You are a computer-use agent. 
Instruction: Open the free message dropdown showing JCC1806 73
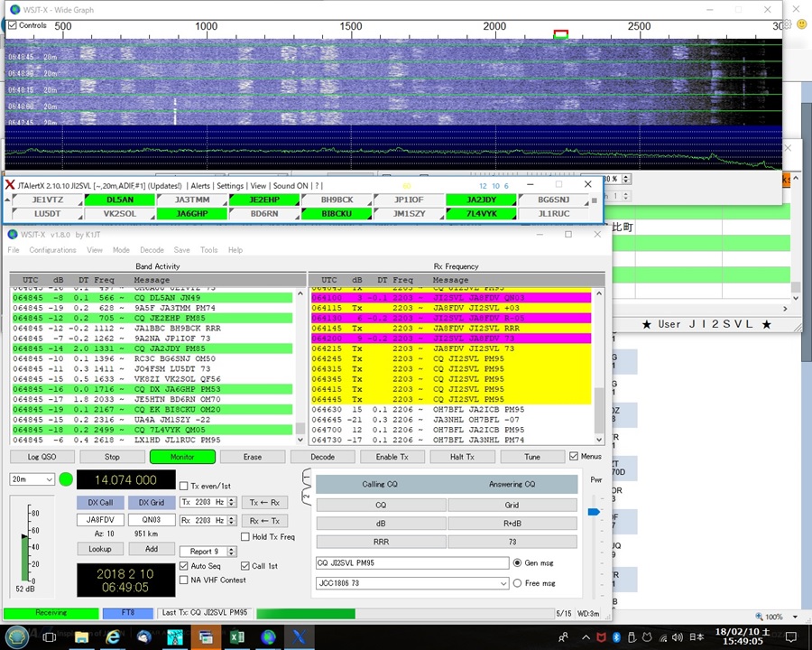pyautogui.click(x=503, y=582)
